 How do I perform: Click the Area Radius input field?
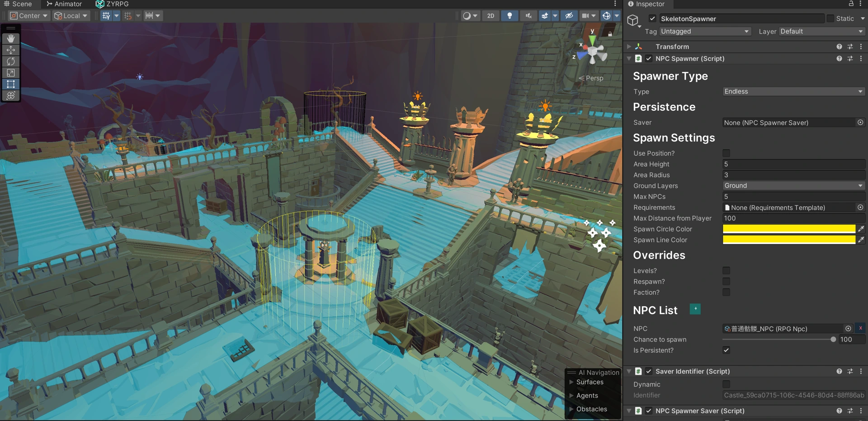pos(794,175)
